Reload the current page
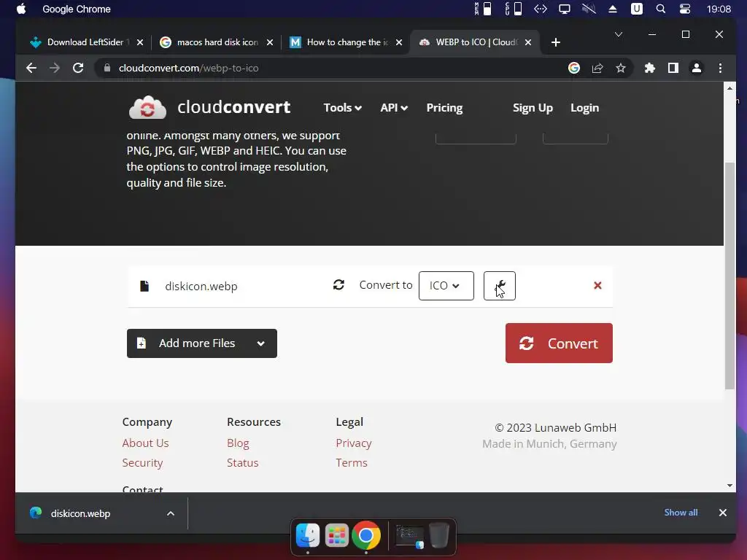This screenshot has height=560, width=747. pos(78,68)
